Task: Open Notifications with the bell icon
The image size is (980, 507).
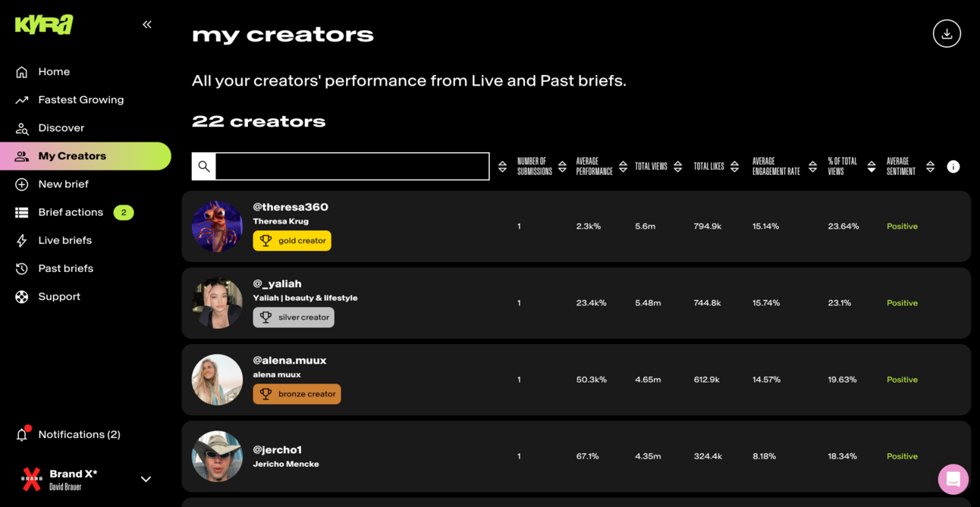Action: tap(22, 434)
